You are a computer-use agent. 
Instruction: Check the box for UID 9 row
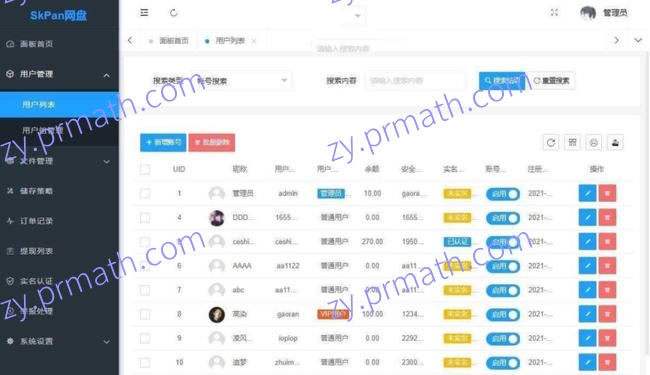(x=145, y=339)
